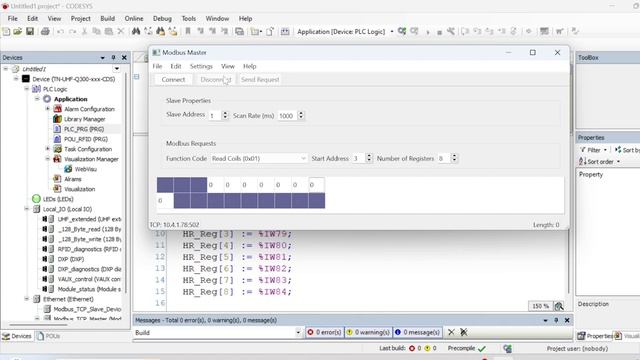Click the Send Request button

click(x=260, y=80)
